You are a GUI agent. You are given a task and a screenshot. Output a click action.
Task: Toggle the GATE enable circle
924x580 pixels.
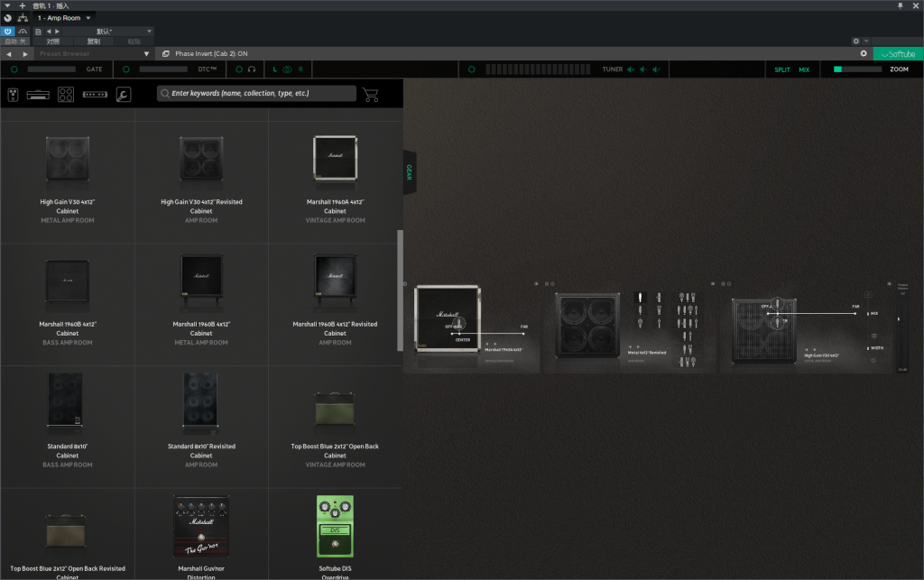(14, 69)
